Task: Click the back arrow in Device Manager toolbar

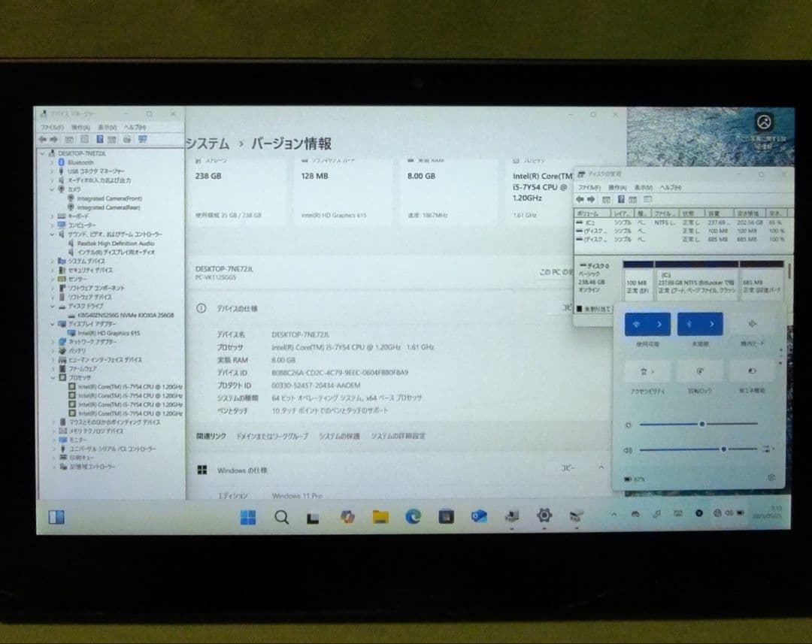Action: 43,139
